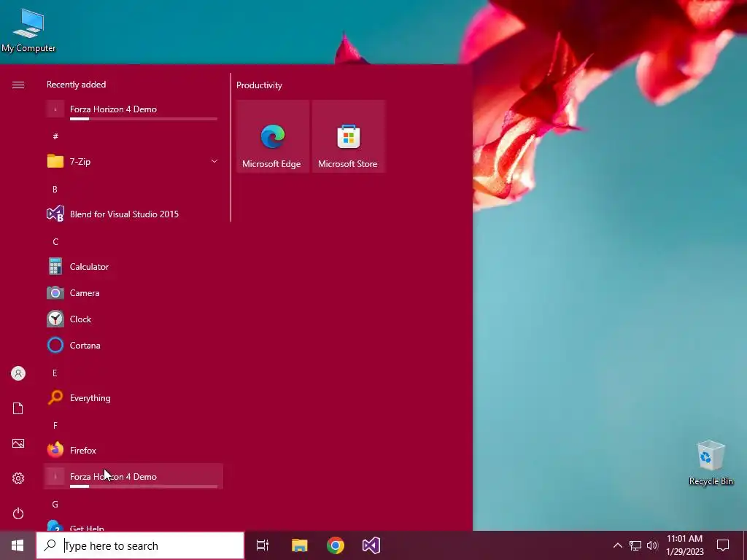Click the taskbar search box
Screen dimensions: 747x560
[140, 545]
